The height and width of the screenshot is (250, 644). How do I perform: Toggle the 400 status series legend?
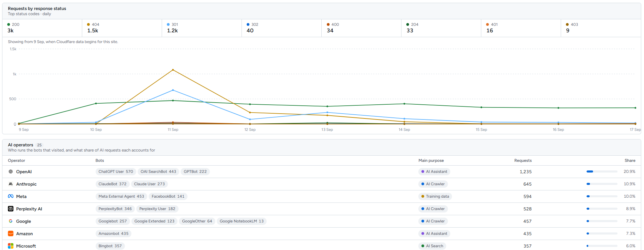(362, 28)
